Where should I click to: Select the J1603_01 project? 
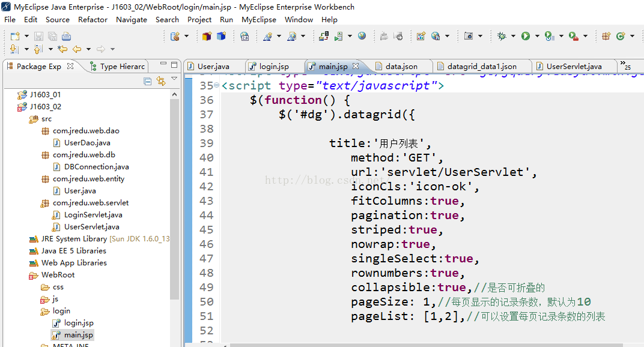(45, 94)
